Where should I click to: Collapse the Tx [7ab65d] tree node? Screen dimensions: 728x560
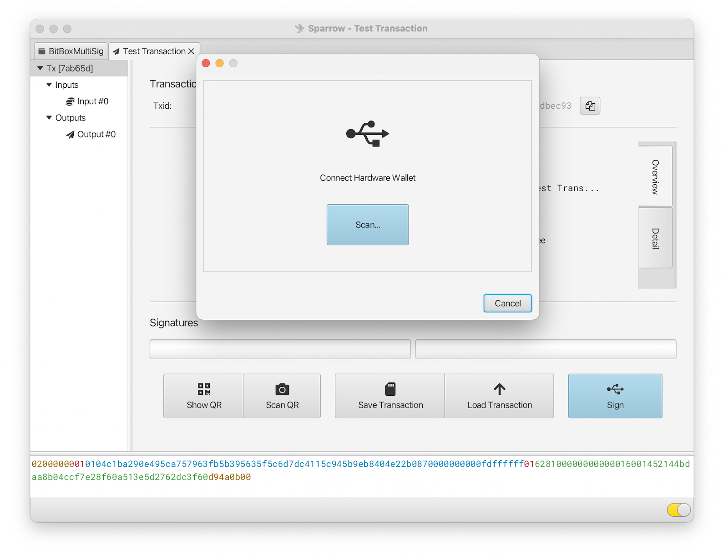tap(40, 68)
